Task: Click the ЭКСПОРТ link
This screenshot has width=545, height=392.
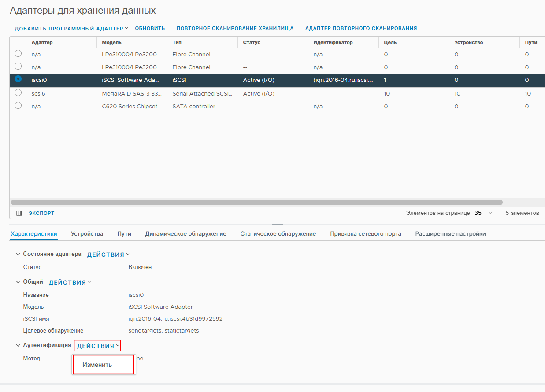Action: (41, 213)
